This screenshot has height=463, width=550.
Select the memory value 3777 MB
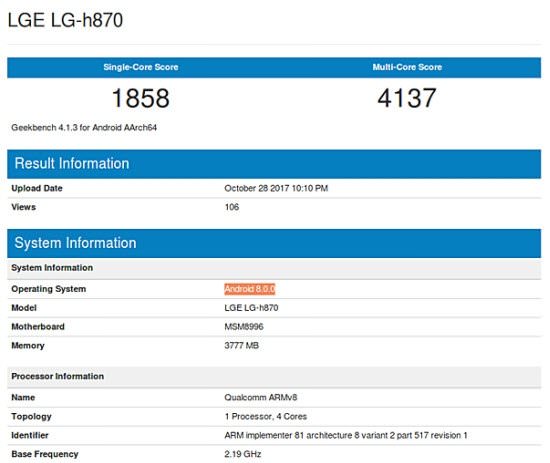click(241, 345)
